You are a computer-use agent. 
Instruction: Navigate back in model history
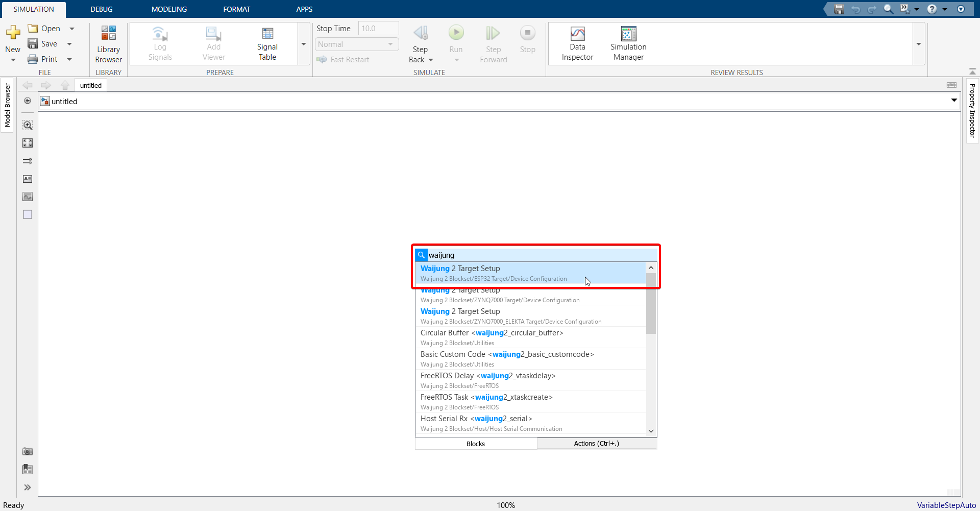[x=28, y=85]
